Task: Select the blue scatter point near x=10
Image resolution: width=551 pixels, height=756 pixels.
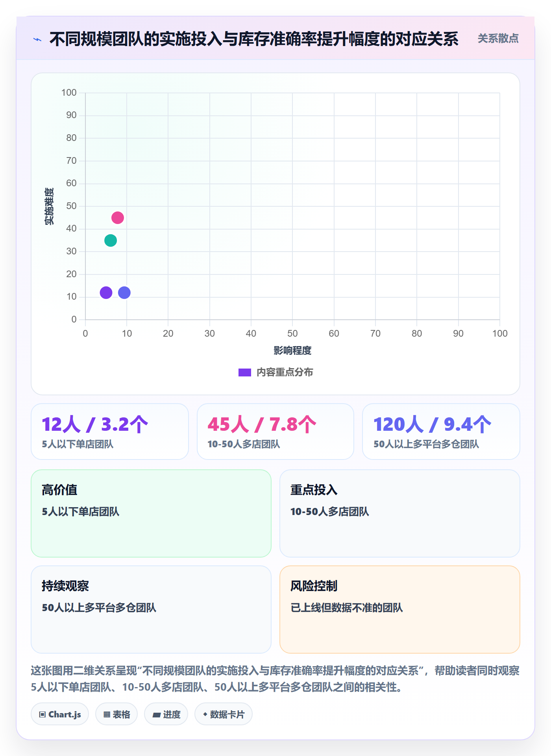Action: click(x=124, y=293)
